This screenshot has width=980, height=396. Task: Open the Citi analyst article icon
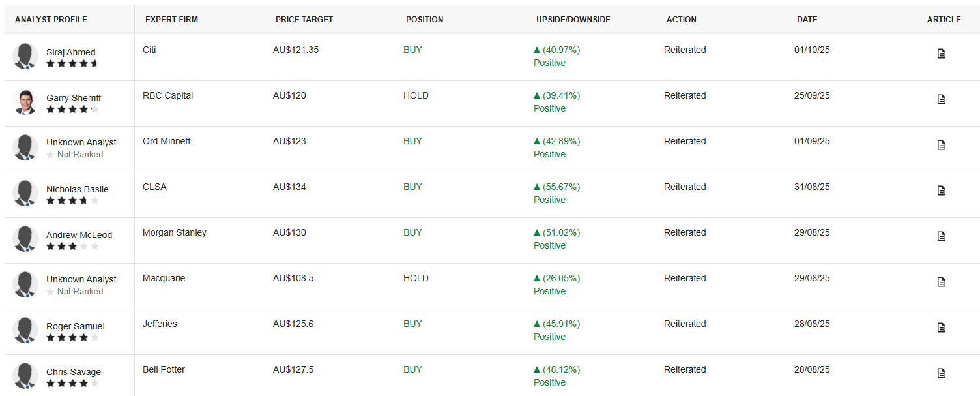[941, 53]
